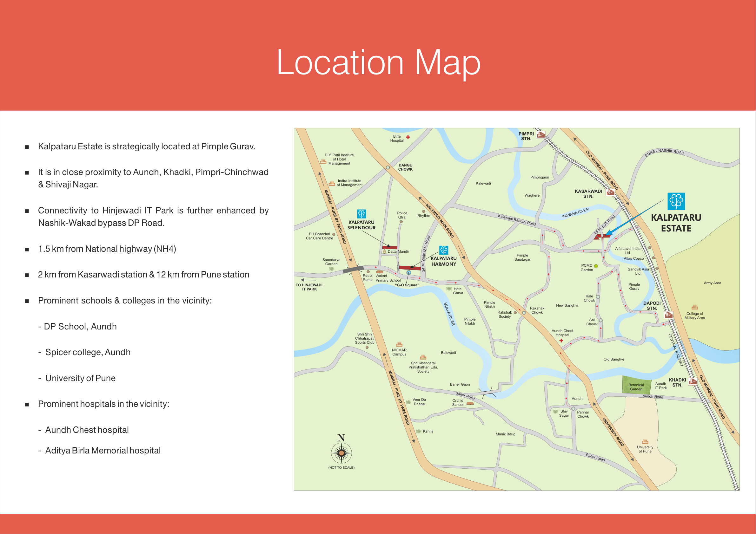Click the Hotel Garva restaurant icon

click(449, 289)
